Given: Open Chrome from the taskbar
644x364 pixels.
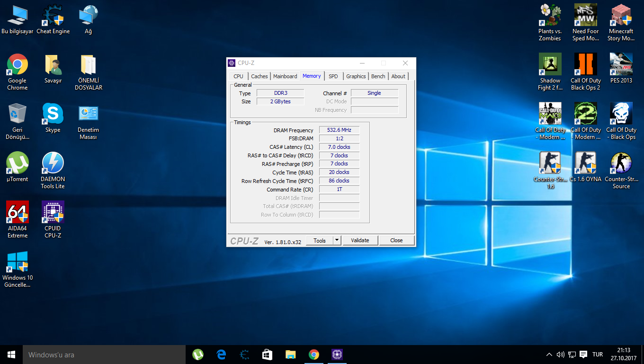Looking at the screenshot, I should 314,355.
